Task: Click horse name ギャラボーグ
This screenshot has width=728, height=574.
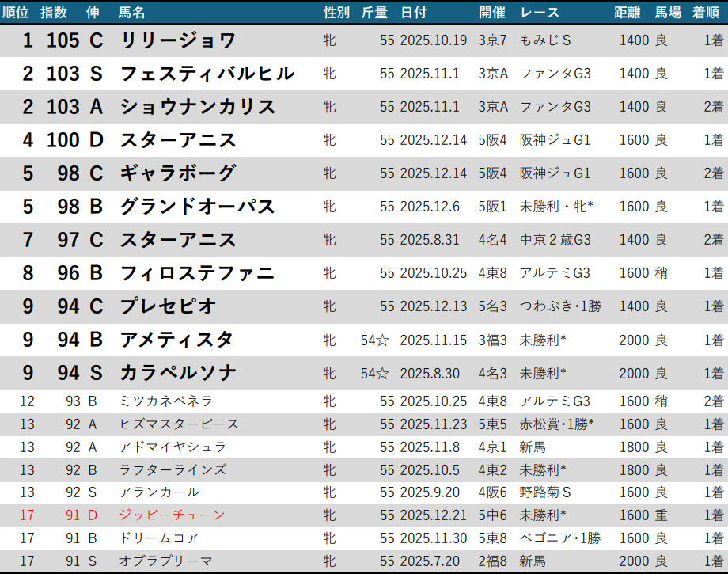Action: [178, 173]
